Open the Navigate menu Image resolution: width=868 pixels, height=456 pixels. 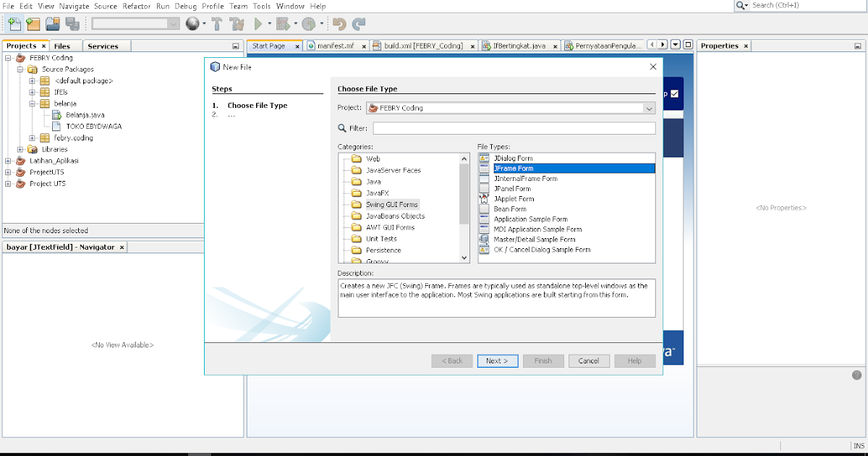tap(74, 6)
